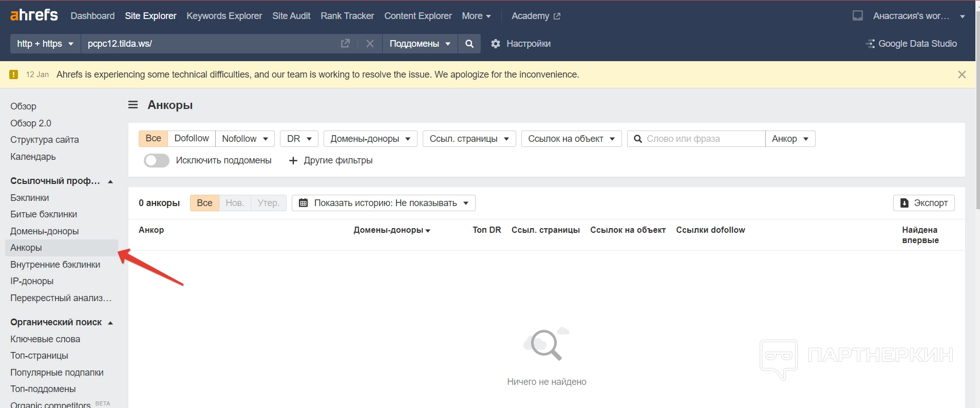Click the hamburger menu beside Анкоры heading
Screen dimensions: 980x408
tap(133, 105)
